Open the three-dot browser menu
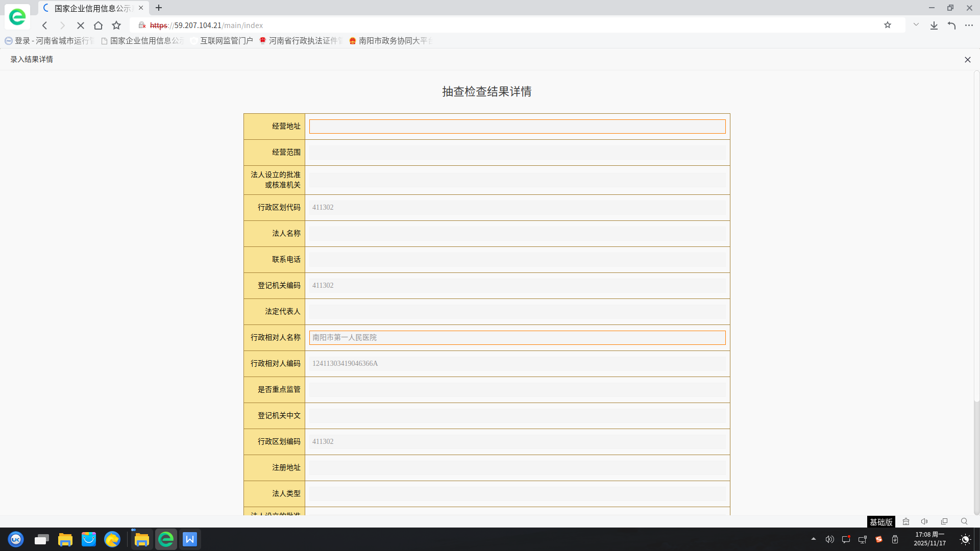This screenshot has width=980, height=551. (x=969, y=26)
